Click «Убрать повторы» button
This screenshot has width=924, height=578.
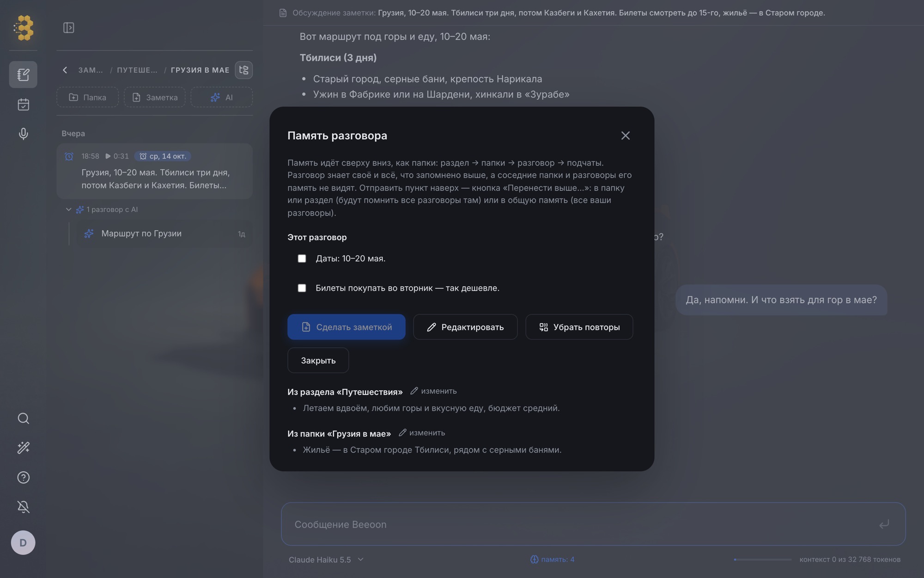(579, 327)
